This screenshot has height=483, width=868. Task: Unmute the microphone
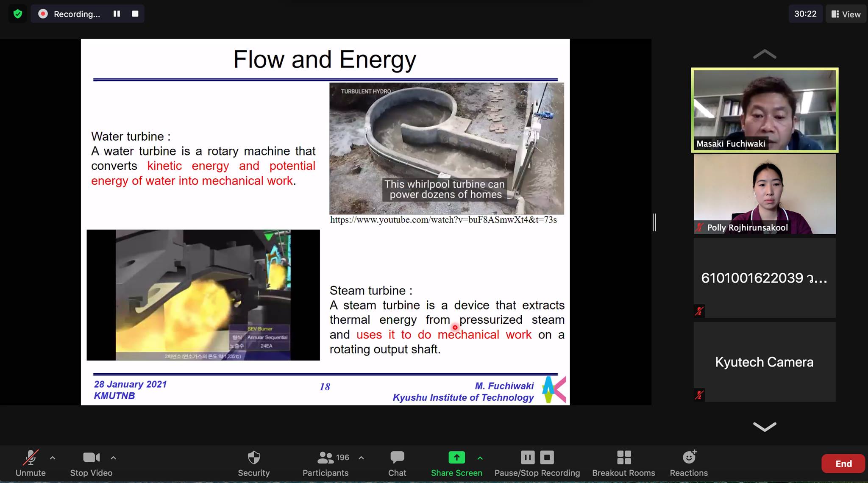click(31, 464)
